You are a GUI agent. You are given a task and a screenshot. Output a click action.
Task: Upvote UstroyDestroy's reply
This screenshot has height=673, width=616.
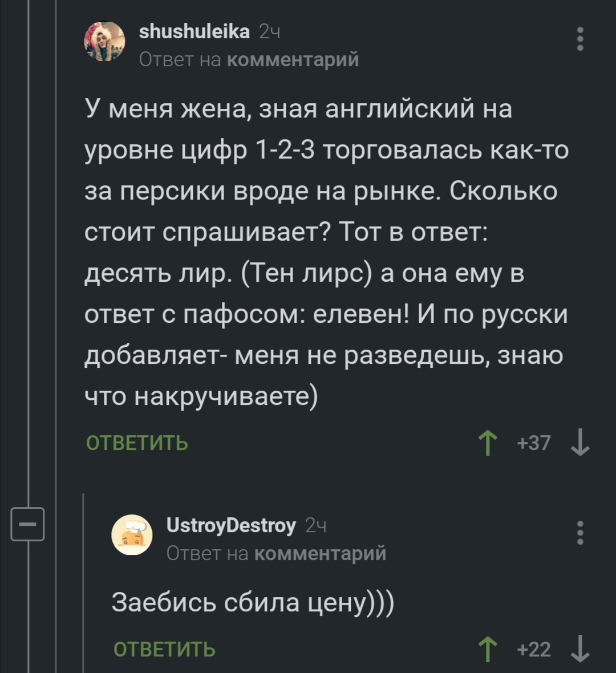pyautogui.click(x=488, y=650)
